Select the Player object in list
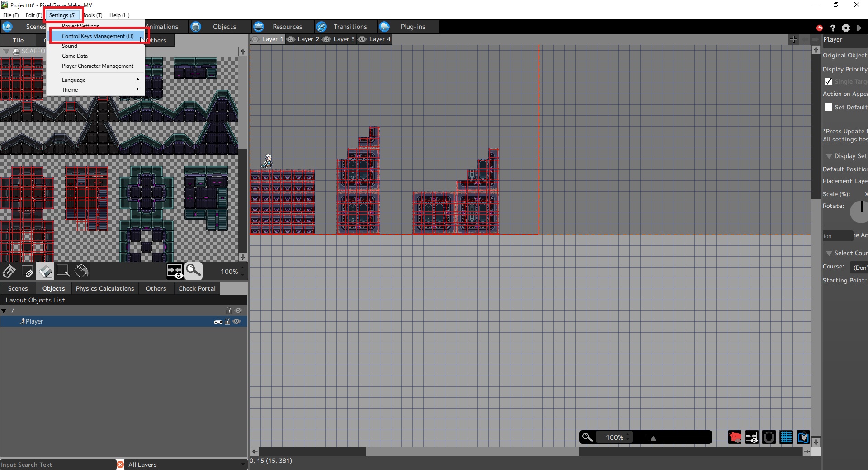 click(123, 321)
